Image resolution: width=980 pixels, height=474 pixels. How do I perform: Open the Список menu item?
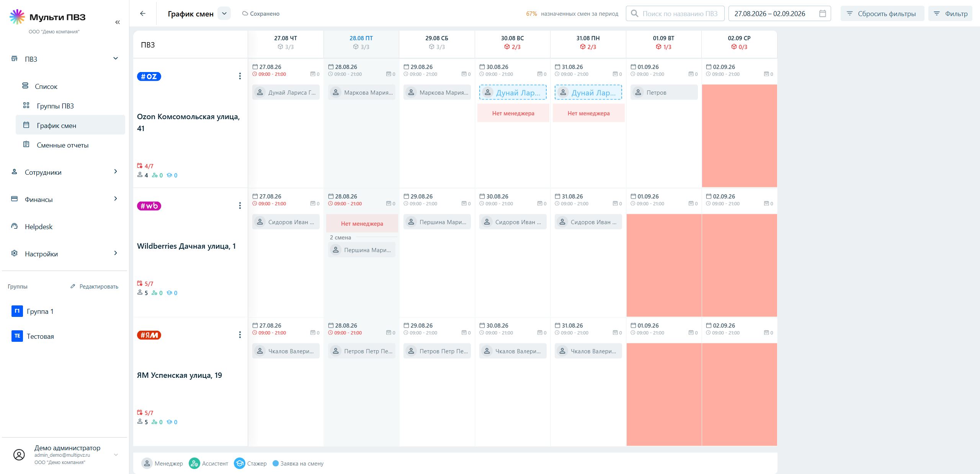(70, 86)
